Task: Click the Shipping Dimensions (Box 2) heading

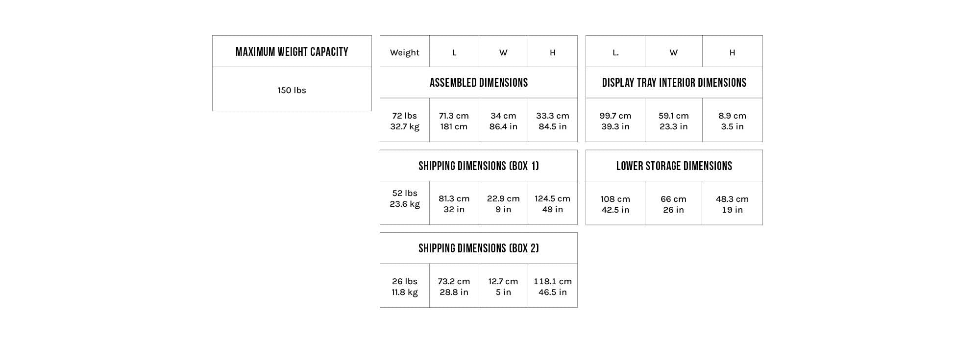Action: pos(479,248)
